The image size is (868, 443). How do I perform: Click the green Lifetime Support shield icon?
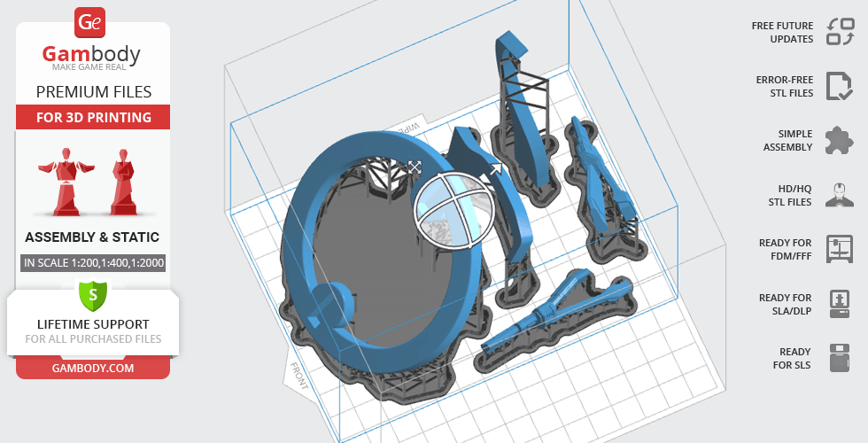[x=93, y=294]
